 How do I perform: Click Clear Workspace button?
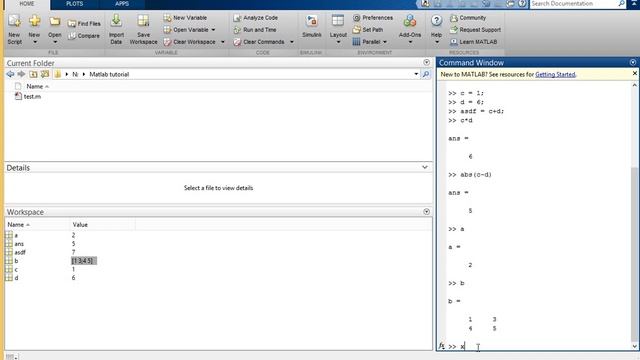pos(189,42)
